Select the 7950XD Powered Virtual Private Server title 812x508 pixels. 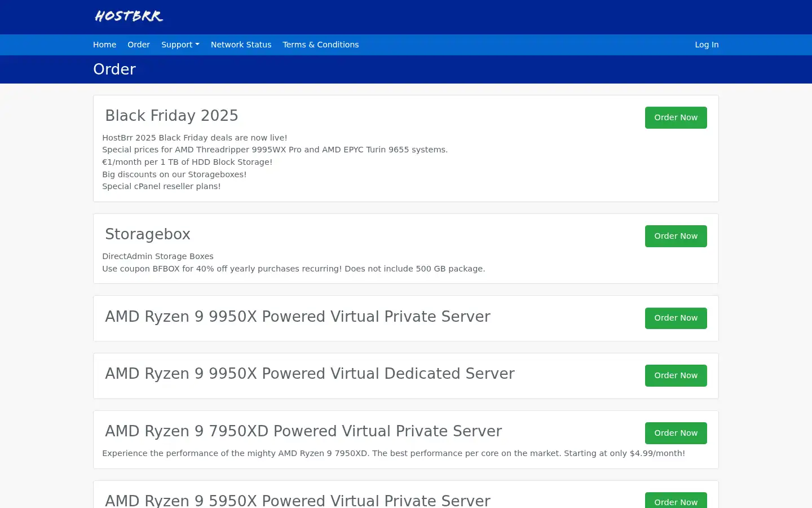[303, 431]
